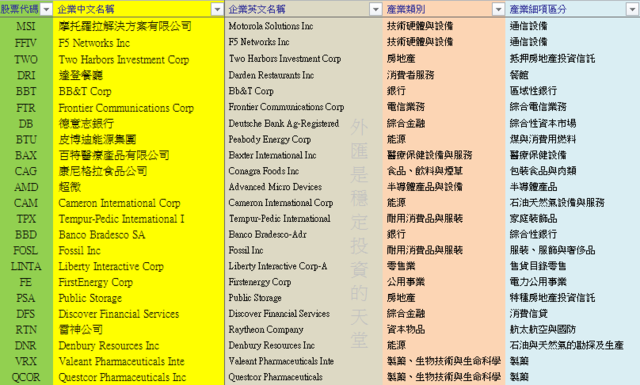Select ticker cell DNR
640x385 pixels.
point(26,346)
